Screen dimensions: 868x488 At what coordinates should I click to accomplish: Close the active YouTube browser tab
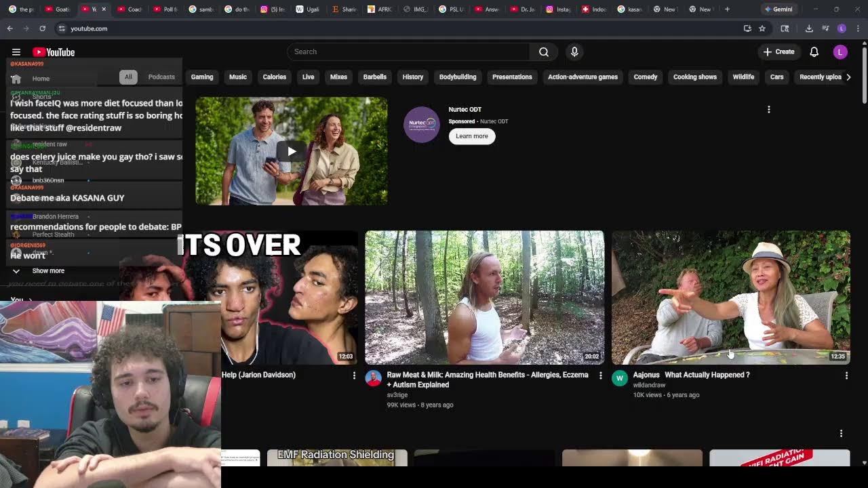(103, 9)
